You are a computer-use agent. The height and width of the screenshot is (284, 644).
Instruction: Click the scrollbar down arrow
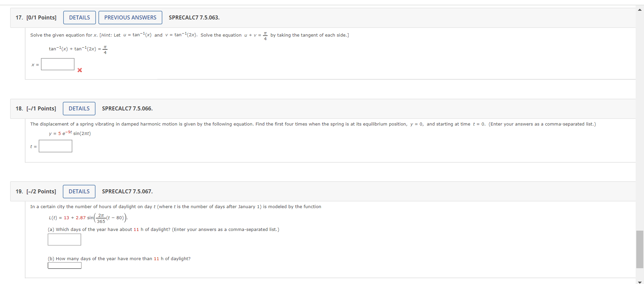(x=640, y=282)
